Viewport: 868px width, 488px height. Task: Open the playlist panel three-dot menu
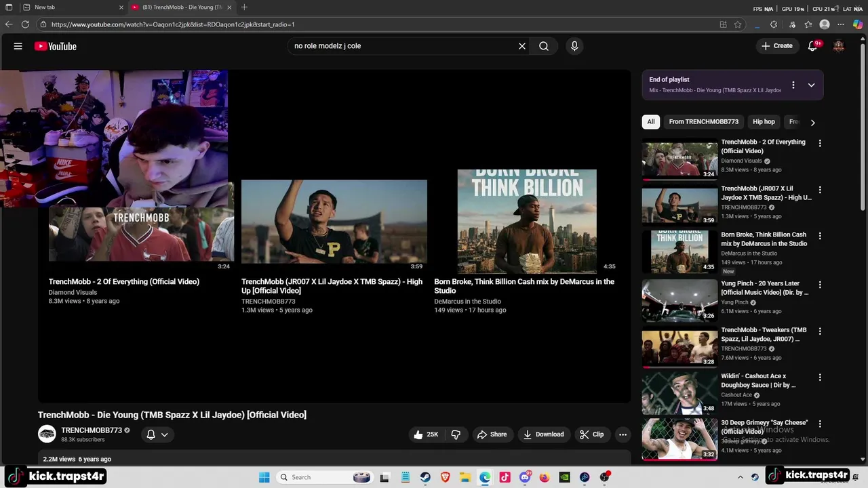(793, 85)
